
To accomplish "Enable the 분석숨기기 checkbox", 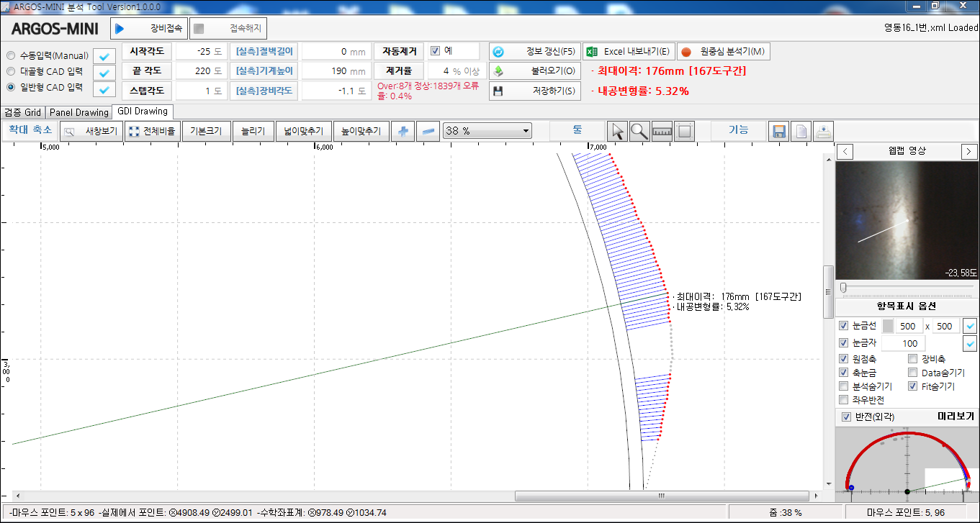I will [x=844, y=386].
